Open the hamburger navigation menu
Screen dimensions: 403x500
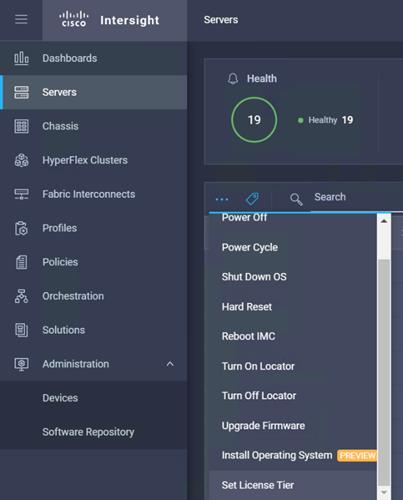point(21,19)
